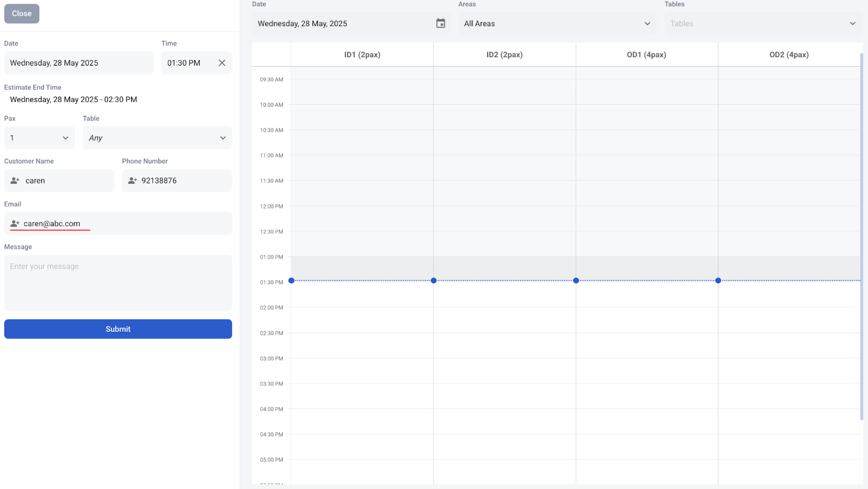The height and width of the screenshot is (489, 868).
Task: Click the 03:00 PM slot in OD1 column
Action: pyautogui.click(x=647, y=371)
